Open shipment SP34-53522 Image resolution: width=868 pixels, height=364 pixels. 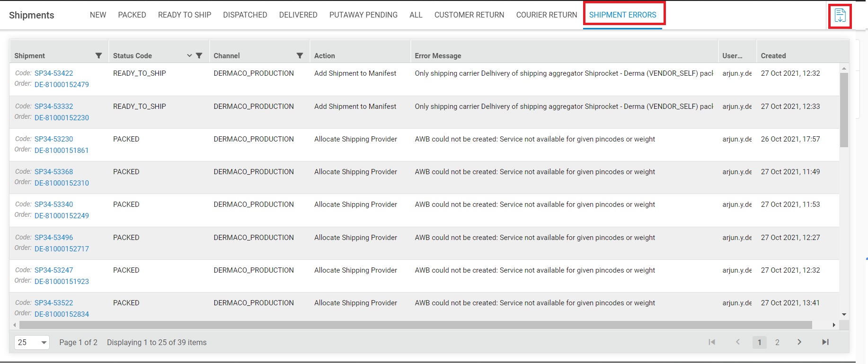click(x=54, y=303)
